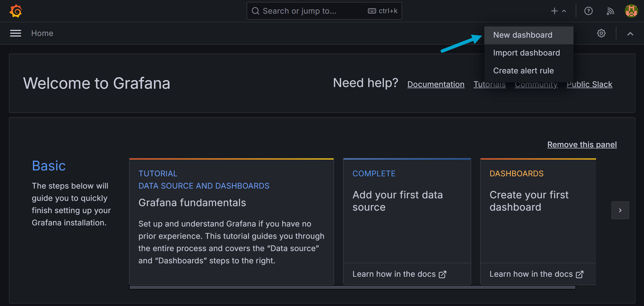The image size is (644, 306).
Task: Open the Grafana news feed icon
Action: [x=610, y=11]
